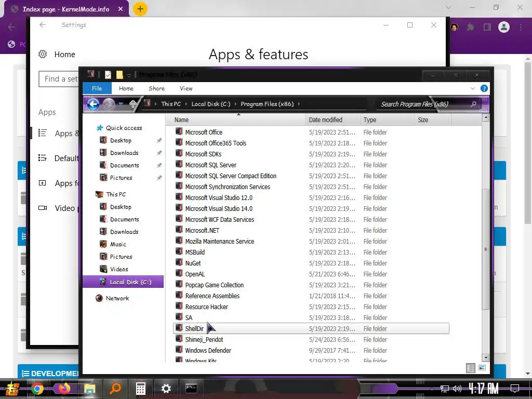Select the Windows Defender folder icon
Image resolution: width=532 pixels, height=399 pixels.
click(179, 350)
